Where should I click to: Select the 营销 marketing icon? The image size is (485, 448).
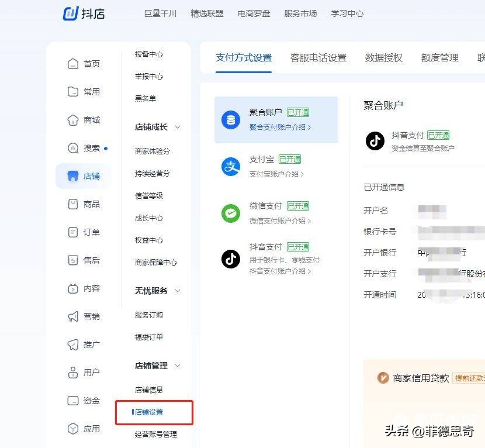click(x=72, y=316)
